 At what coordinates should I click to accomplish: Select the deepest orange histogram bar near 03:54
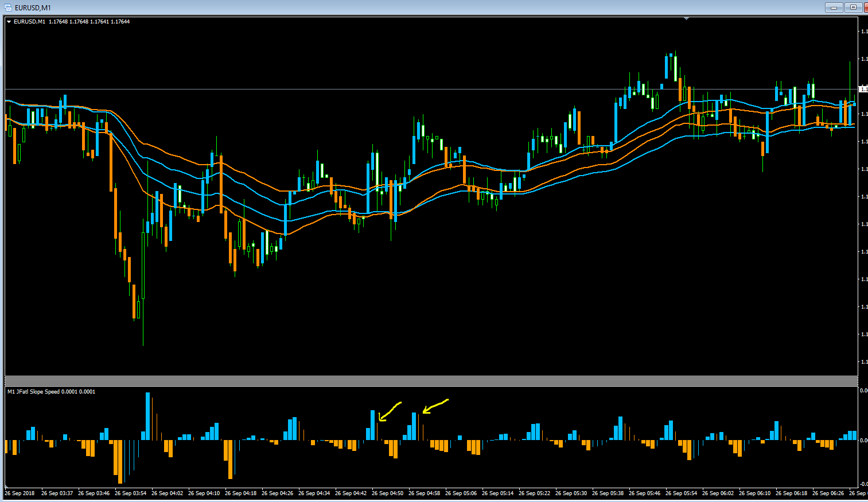(x=120, y=462)
